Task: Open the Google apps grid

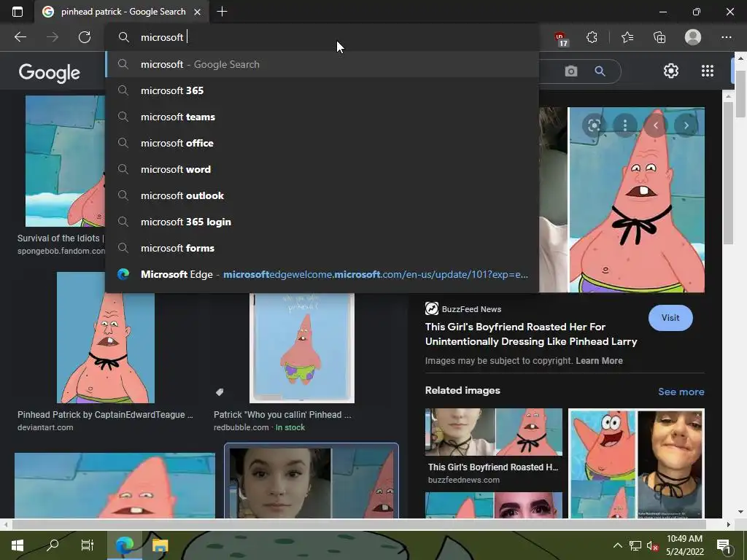Action: (708, 71)
